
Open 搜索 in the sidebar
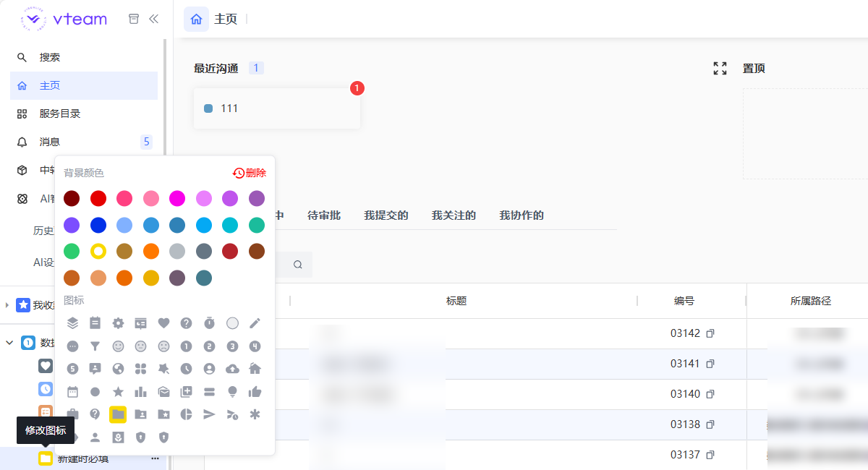pyautogui.click(x=84, y=57)
